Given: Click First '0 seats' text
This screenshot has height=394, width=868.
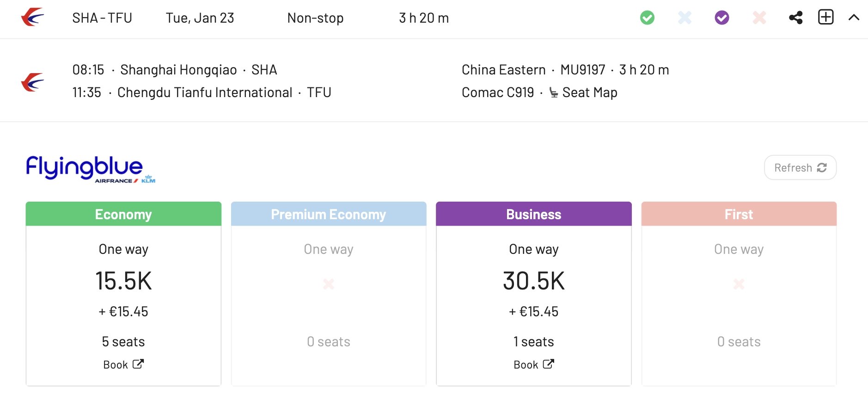Looking at the screenshot, I should pyautogui.click(x=739, y=342).
